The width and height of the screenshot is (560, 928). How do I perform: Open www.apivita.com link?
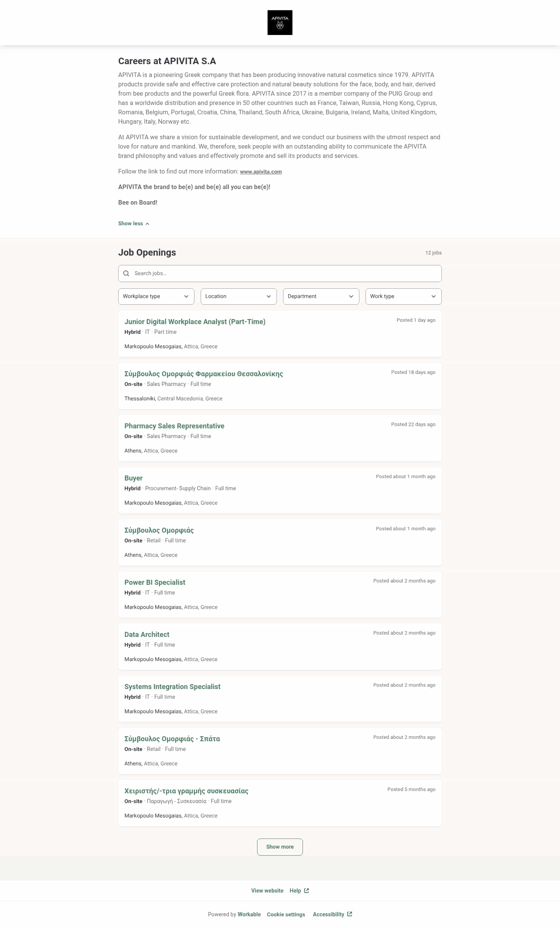pos(261,172)
